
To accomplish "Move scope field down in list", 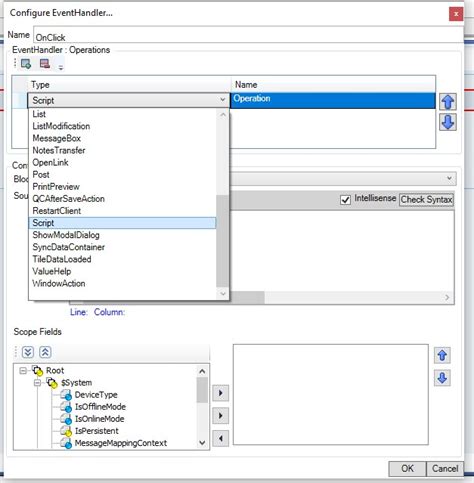I will 442,378.
